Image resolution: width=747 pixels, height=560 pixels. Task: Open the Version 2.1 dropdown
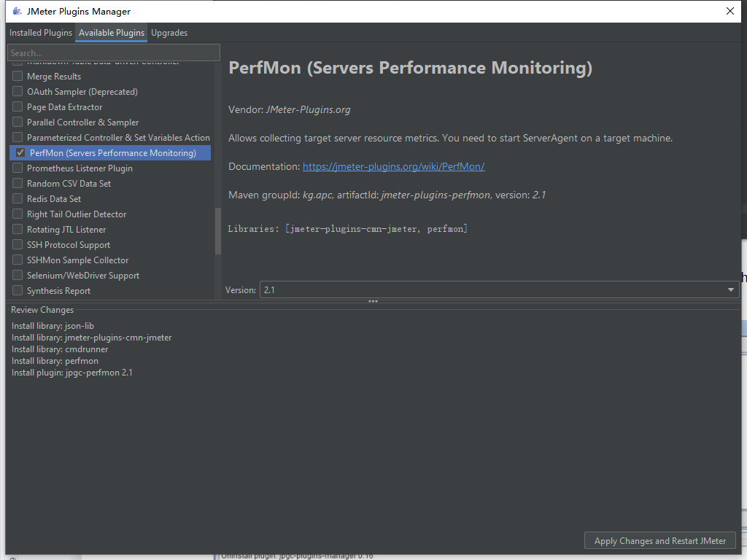point(499,289)
